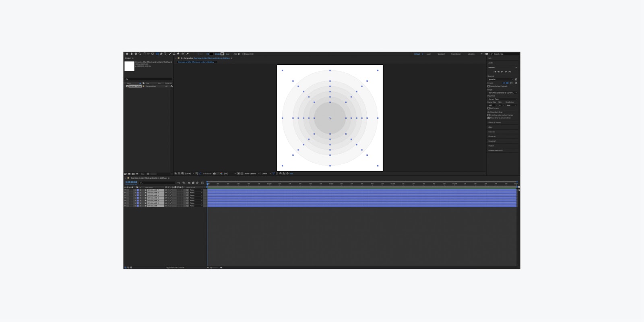This screenshot has width=644, height=322.
Task: Select the Puppet Pin tool
Action: 188,54
